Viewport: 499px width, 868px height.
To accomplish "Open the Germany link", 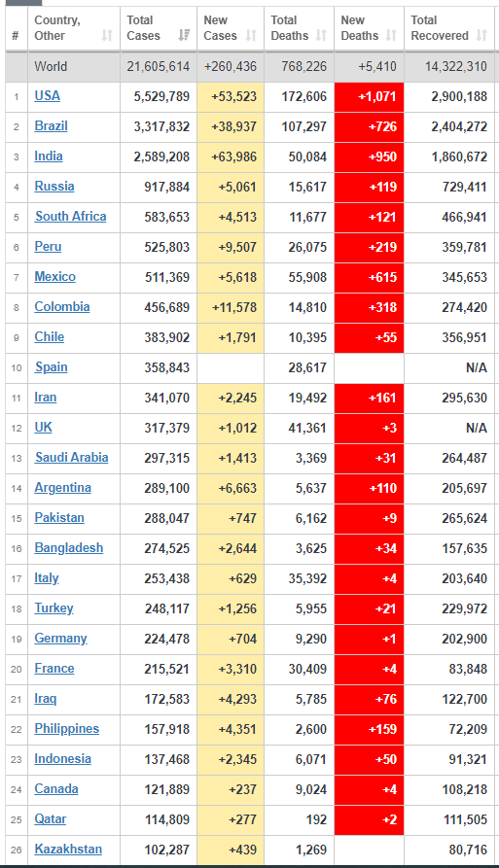I will pos(60,639).
